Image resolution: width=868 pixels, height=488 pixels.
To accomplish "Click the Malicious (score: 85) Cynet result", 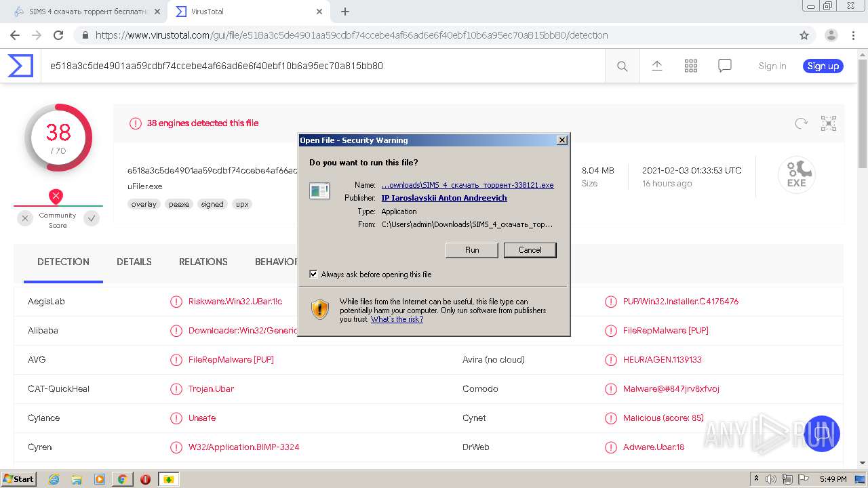I will click(663, 418).
